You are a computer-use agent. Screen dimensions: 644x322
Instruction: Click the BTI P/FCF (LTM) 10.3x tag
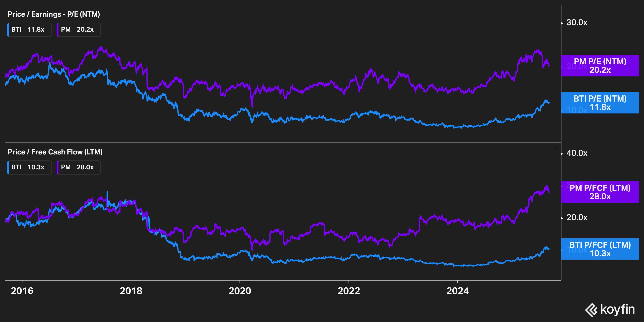(x=600, y=249)
